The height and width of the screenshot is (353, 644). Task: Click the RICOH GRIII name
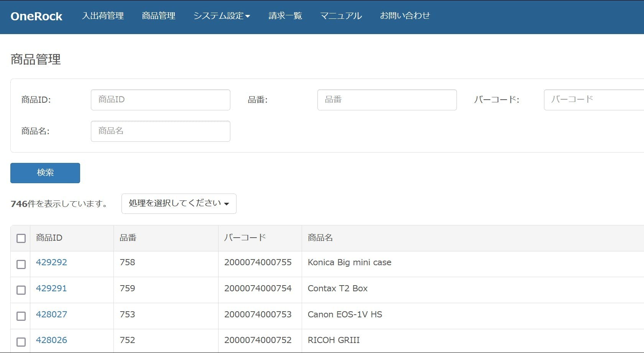[334, 340]
